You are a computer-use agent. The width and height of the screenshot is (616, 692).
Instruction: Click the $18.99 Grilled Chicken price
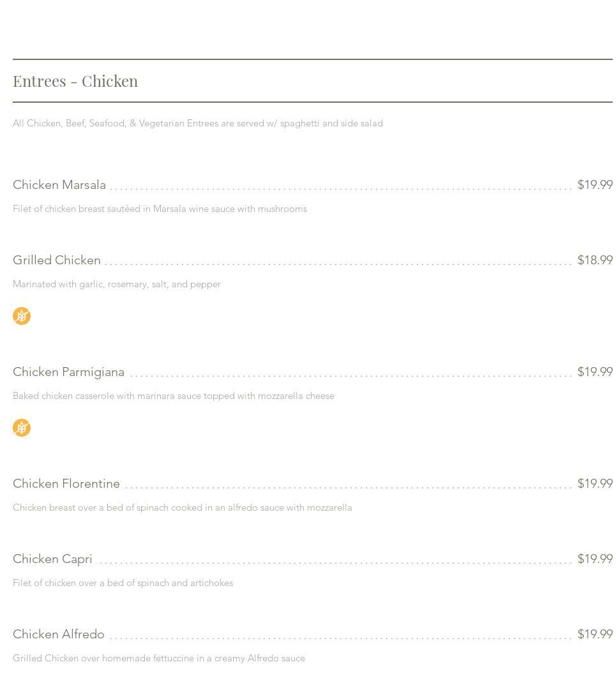coord(594,260)
